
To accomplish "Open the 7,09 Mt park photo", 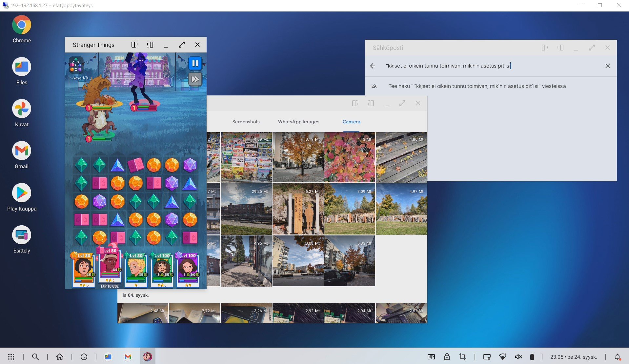I will tap(350, 209).
